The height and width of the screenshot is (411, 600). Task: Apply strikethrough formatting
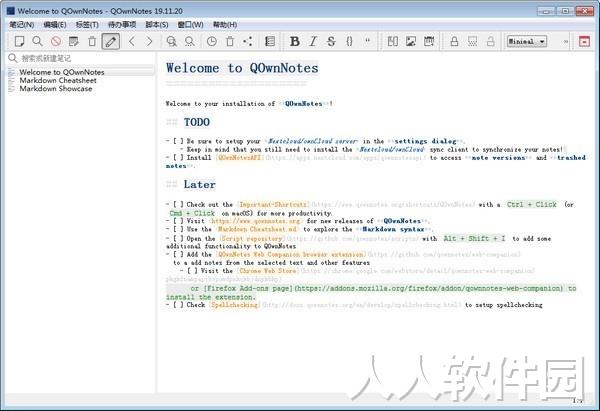[331, 41]
